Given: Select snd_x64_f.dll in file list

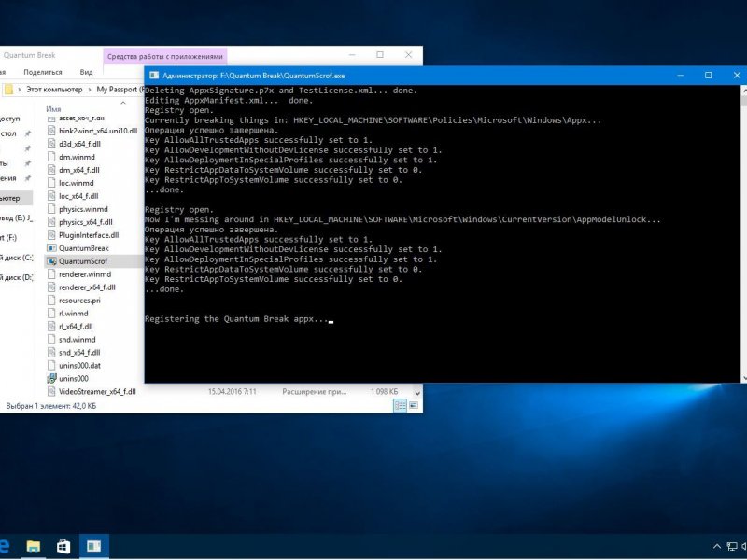Looking at the screenshot, I should [x=79, y=353].
